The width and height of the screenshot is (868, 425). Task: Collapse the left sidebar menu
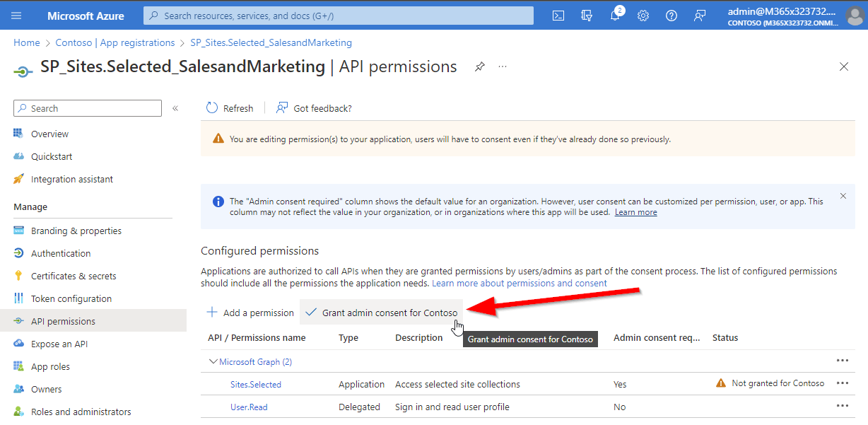pyautogui.click(x=175, y=108)
